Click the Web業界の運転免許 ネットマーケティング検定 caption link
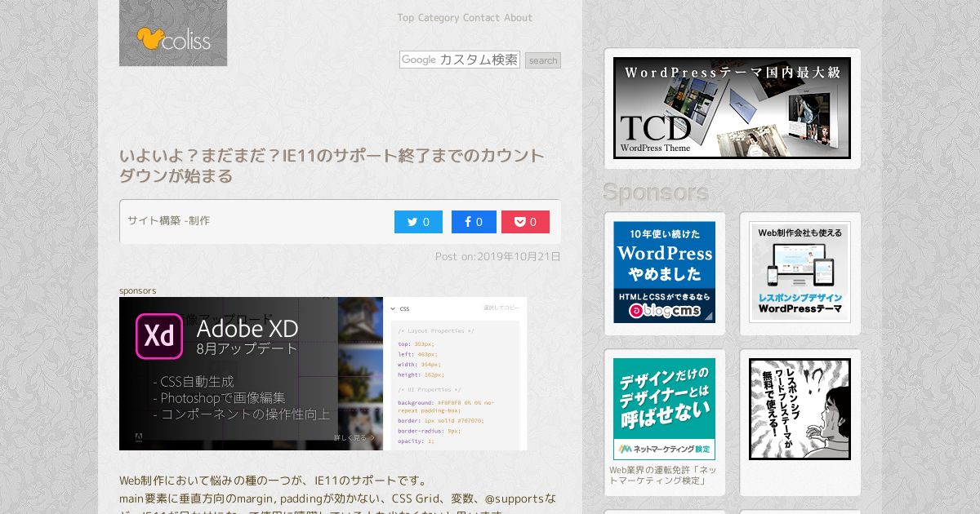This screenshot has width=980, height=514. click(x=663, y=475)
